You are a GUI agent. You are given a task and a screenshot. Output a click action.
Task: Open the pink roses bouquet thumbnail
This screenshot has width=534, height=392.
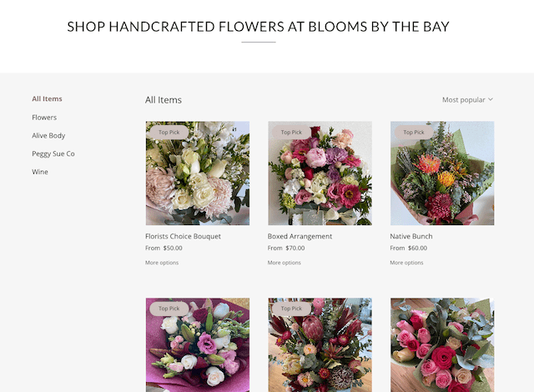[x=442, y=346]
